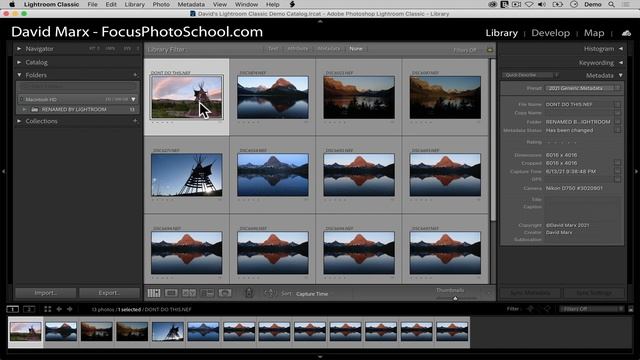Click Cropped field action icon
This screenshot has width=640, height=360.
point(618,163)
